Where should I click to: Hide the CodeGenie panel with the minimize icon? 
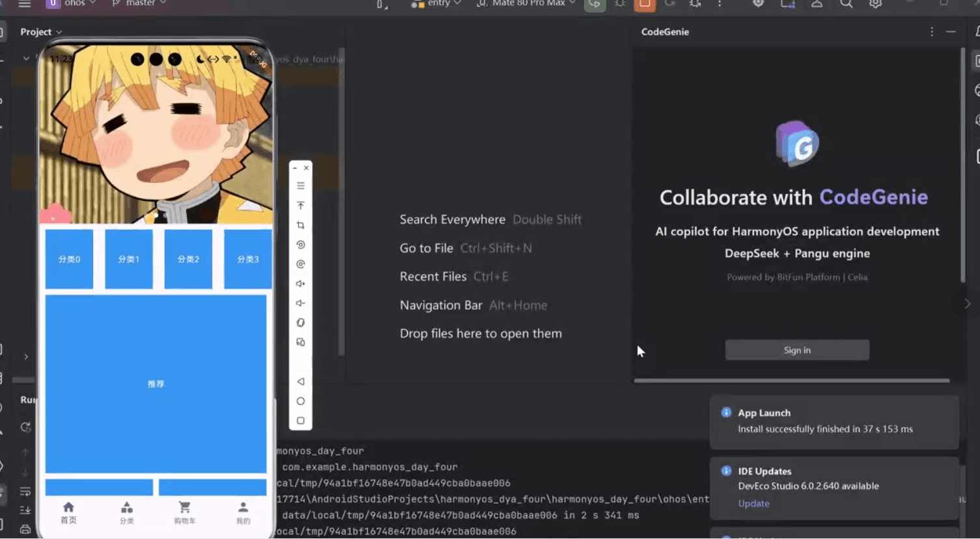[951, 32]
